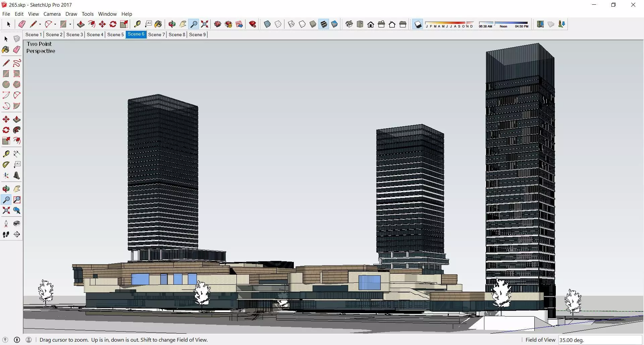Select the Freehand tool in left toolbar

[17, 63]
